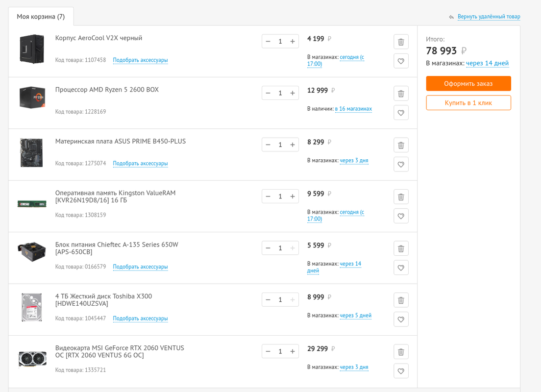Decrease quantity of AeroCool V2X case
The height and width of the screenshot is (392, 541).
(x=268, y=42)
